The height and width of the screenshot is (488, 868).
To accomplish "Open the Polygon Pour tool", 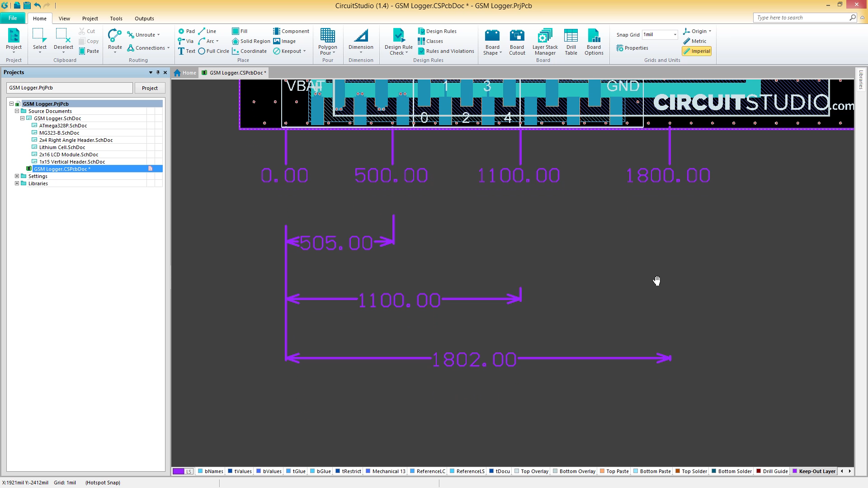I will 327,43.
